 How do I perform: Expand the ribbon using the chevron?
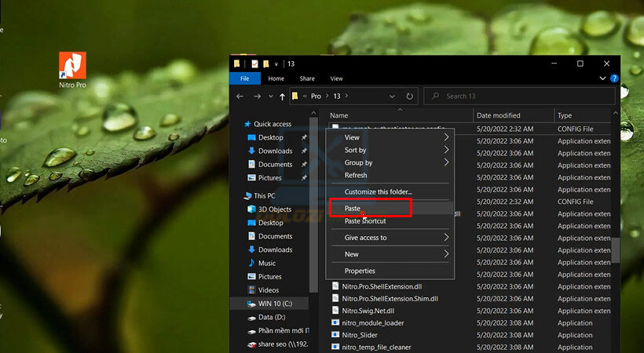click(x=603, y=78)
